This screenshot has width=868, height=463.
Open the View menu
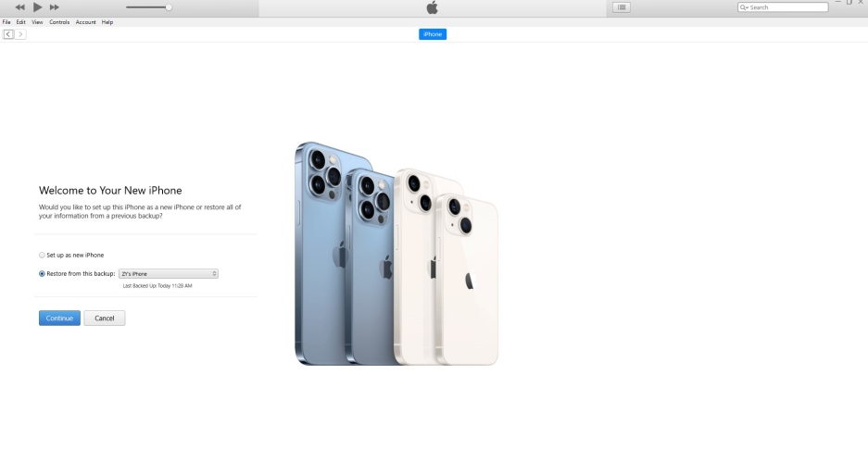[37, 22]
